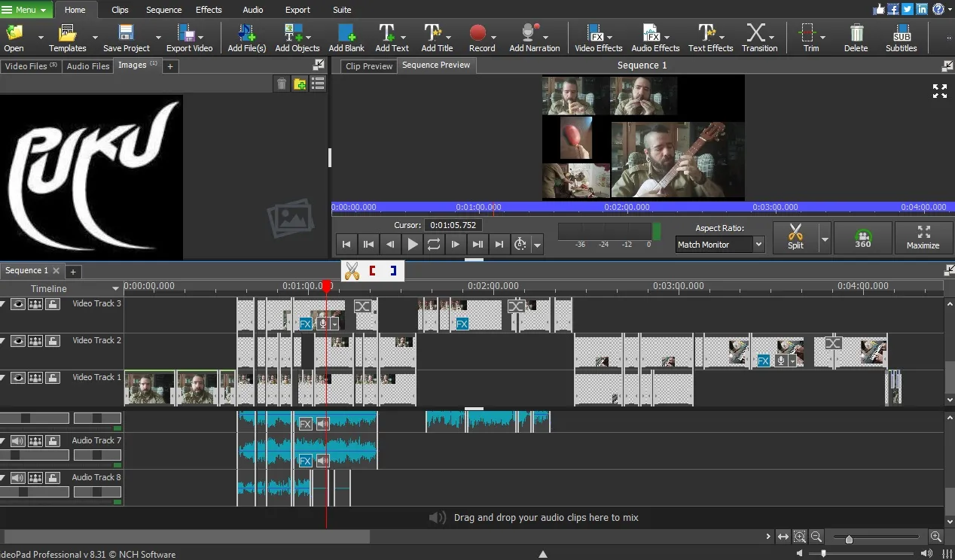The width and height of the screenshot is (955, 560).
Task: Click the bin trash icon in the Images panel
Action: [282, 84]
